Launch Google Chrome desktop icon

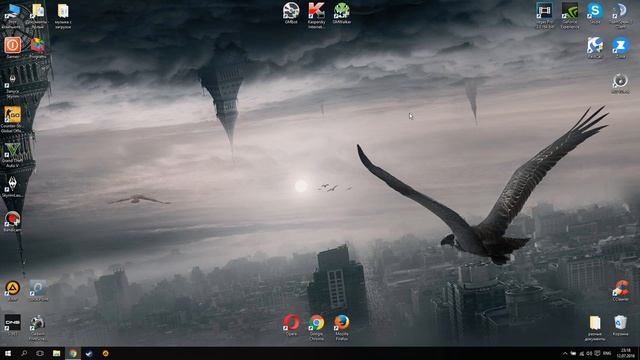pos(316,322)
